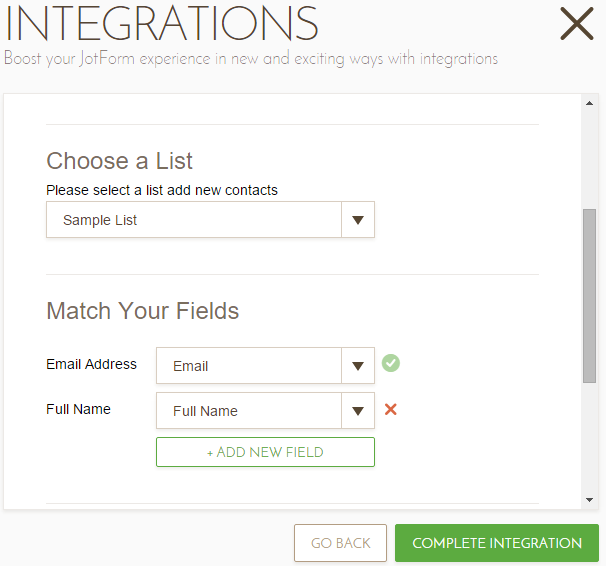Click the GO BACK button
This screenshot has width=606, height=566.
click(340, 543)
